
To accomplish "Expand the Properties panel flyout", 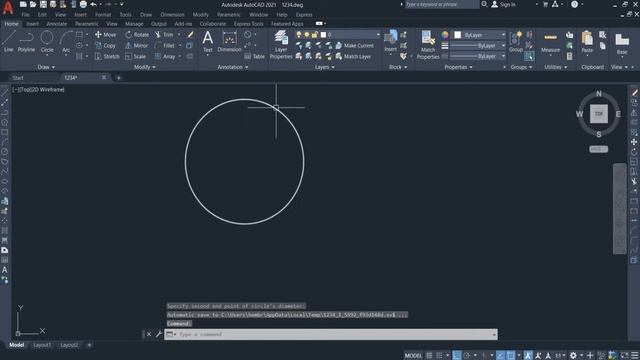I will (x=458, y=67).
